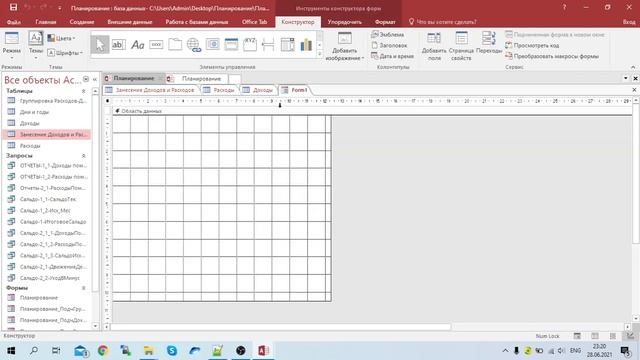Open Chrome from the taskbar

tap(103, 351)
